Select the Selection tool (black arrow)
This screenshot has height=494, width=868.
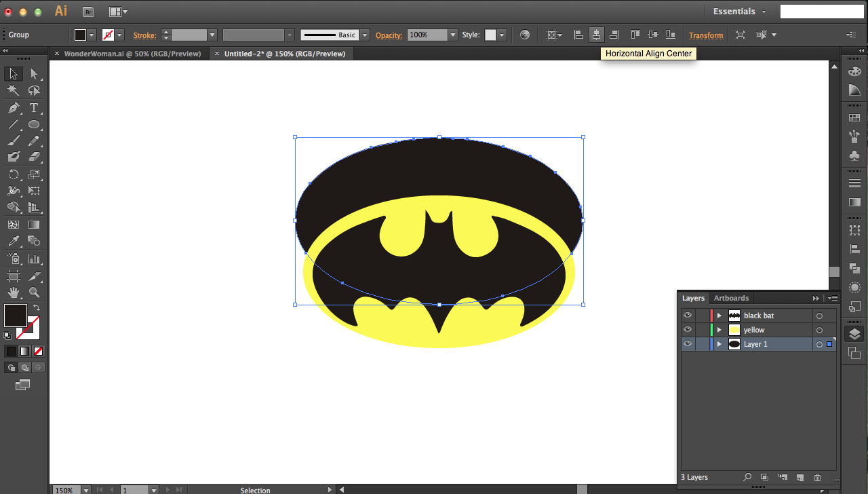13,74
